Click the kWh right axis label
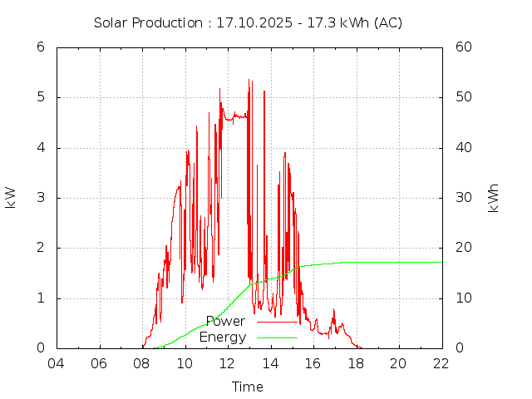This screenshot has height=399, width=532. click(x=494, y=197)
